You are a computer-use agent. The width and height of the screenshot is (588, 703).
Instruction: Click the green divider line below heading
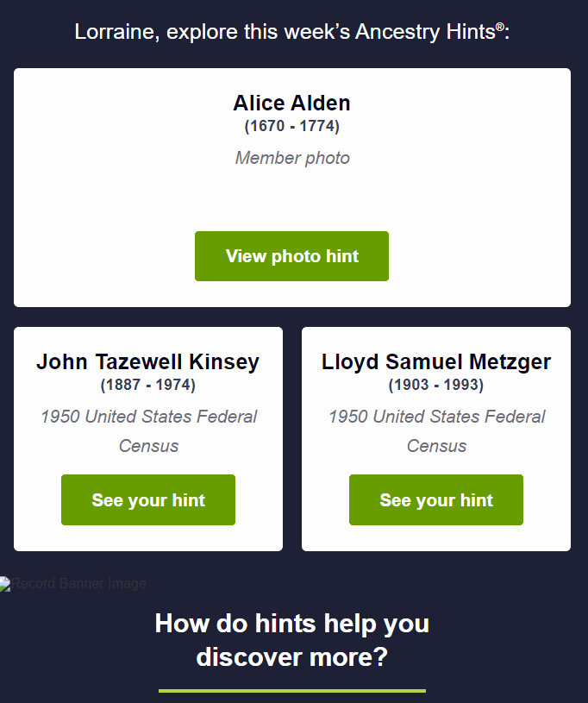pyautogui.click(x=291, y=690)
